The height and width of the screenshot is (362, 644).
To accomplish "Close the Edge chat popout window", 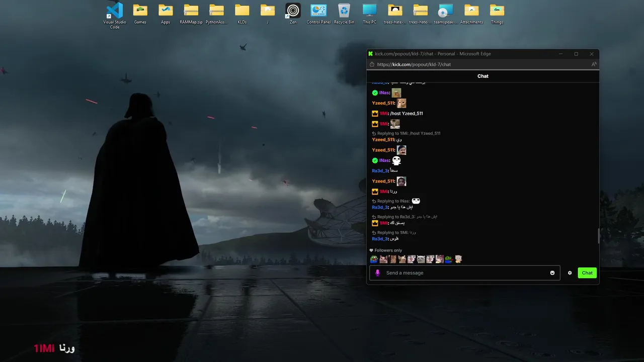I will pyautogui.click(x=592, y=54).
